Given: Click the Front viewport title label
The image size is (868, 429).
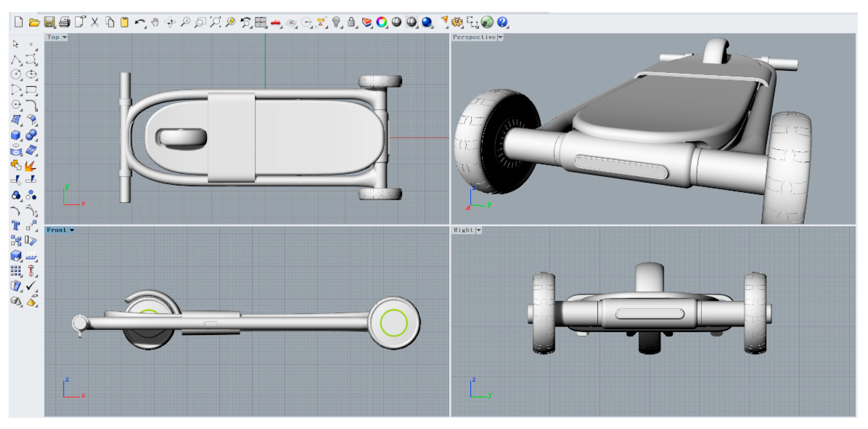Looking at the screenshot, I should 56,230.
